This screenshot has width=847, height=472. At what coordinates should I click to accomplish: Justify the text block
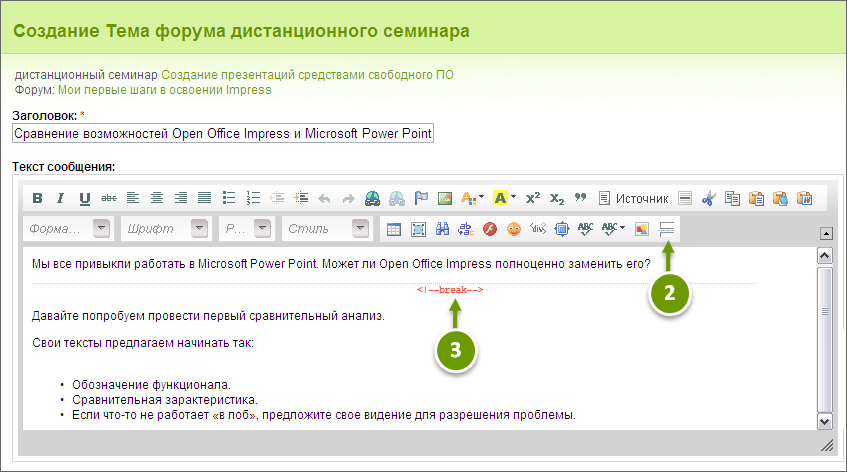tap(204, 198)
